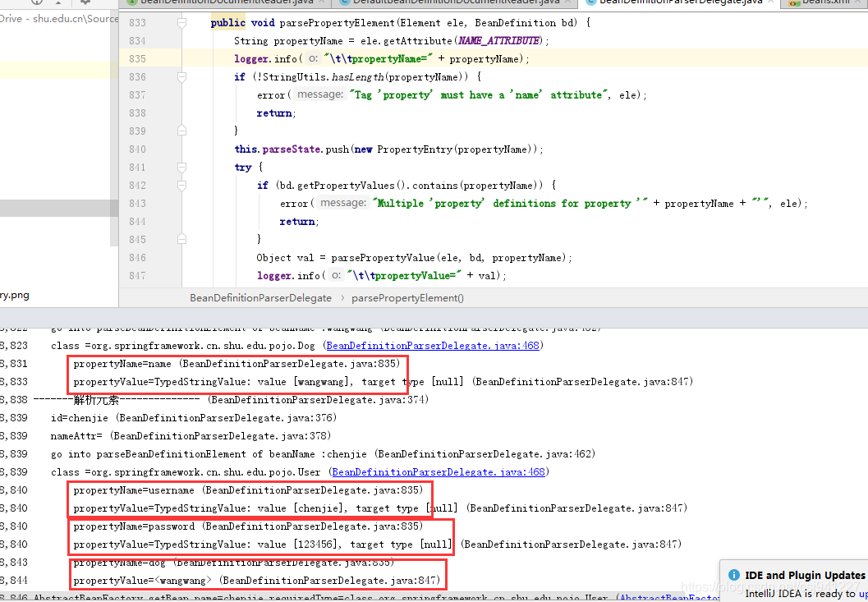Image resolution: width=868 pixels, height=602 pixels.
Task: Click console line 'go into parseBeanDefinitionElement of beanName :chenjie'
Action: pyautogui.click(x=324, y=454)
